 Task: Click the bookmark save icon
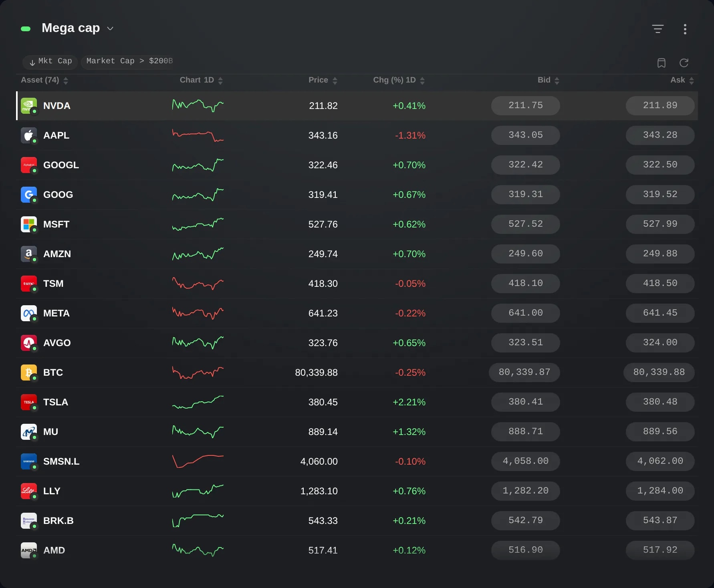(x=661, y=63)
